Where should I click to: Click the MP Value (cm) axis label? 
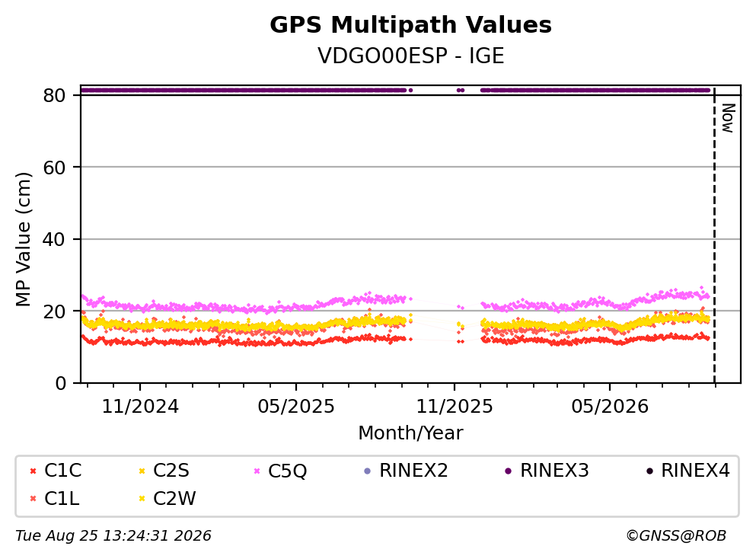[x=23, y=239]
